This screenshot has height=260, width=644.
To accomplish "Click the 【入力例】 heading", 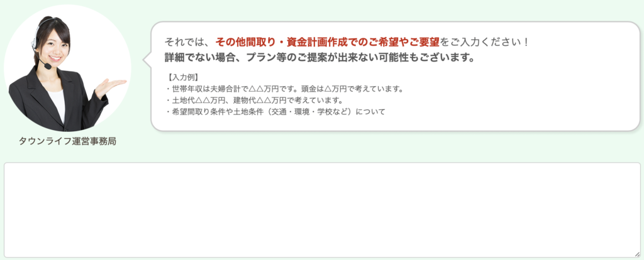I will point(183,77).
